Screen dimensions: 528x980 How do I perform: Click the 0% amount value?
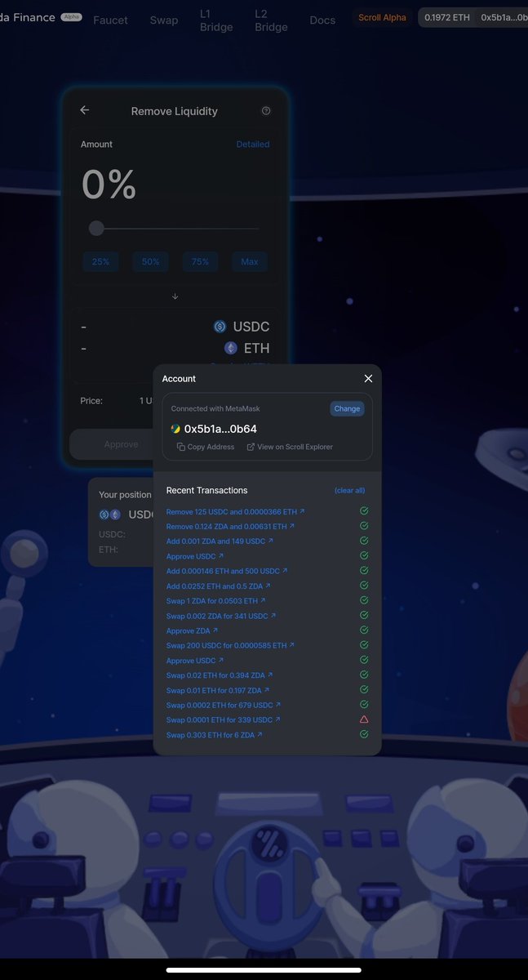pyautogui.click(x=109, y=185)
